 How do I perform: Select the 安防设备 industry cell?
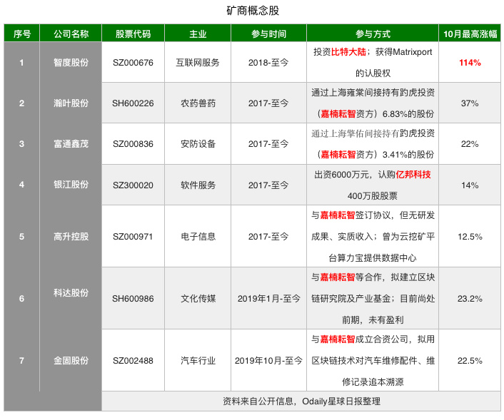198,144
